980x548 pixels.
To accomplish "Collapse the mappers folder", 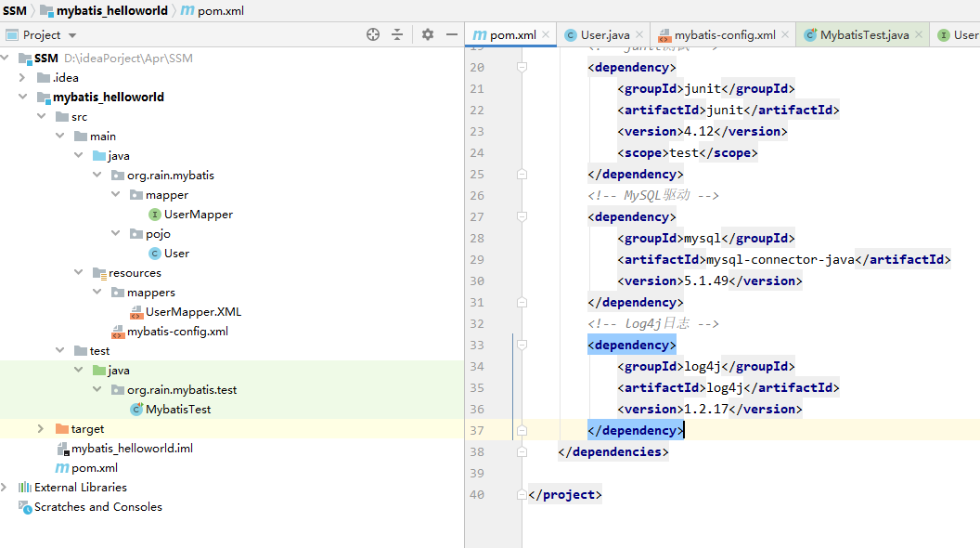I will tap(97, 293).
